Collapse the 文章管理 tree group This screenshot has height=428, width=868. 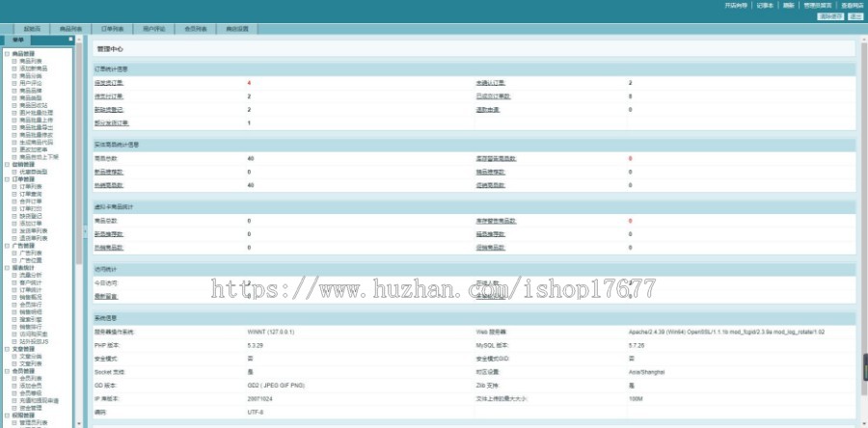pos(7,349)
